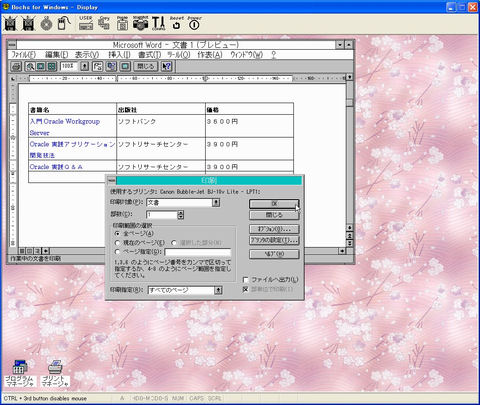
Task: Open the Program Manager desktop icon
Action: 20,374
